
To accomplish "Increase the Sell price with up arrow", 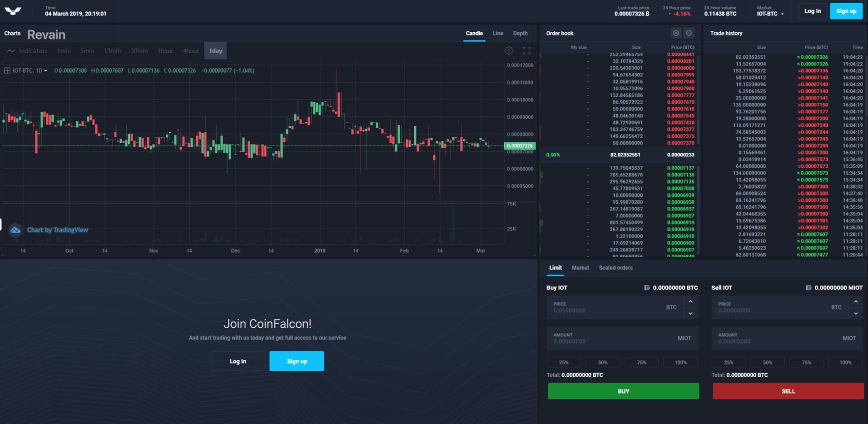I will point(856,302).
